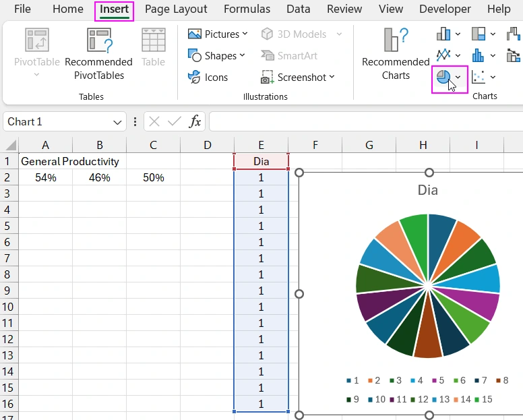523x420 pixels.
Task: Select row 10 header
Action: click(x=7, y=307)
